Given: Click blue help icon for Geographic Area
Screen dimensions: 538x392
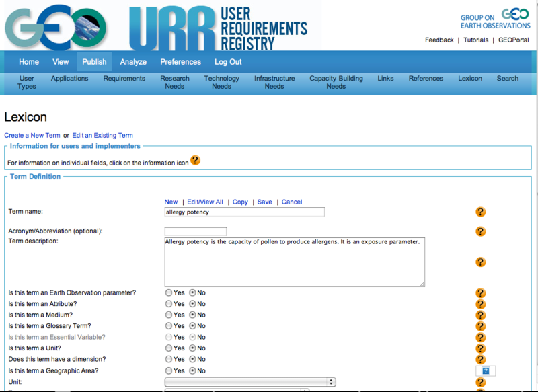Looking at the screenshot, I should 485,370.
